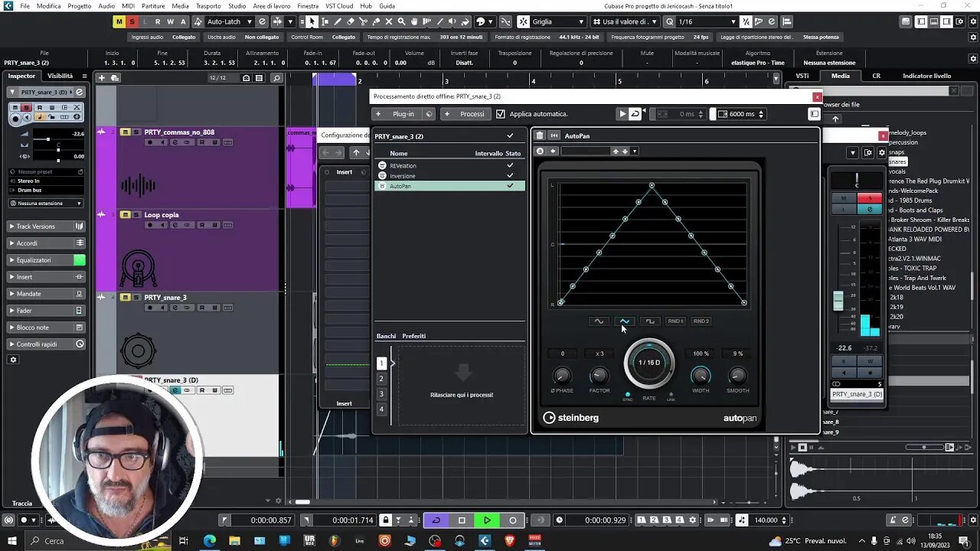The image size is (980, 551).
Task: Select the Erase tool
Action: point(351,21)
